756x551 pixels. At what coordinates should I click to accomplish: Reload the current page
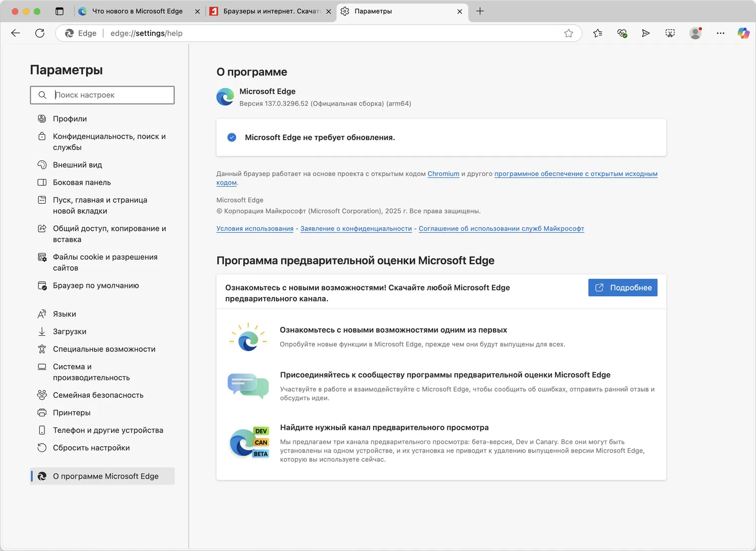point(40,33)
